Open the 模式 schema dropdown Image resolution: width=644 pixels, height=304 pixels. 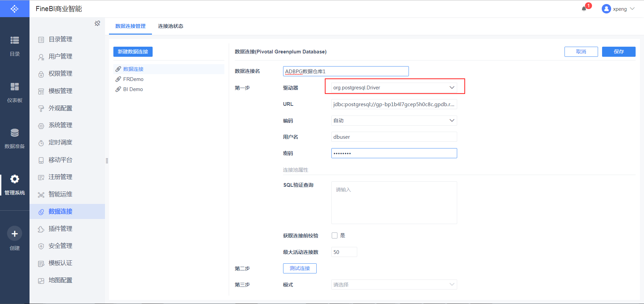click(x=394, y=285)
